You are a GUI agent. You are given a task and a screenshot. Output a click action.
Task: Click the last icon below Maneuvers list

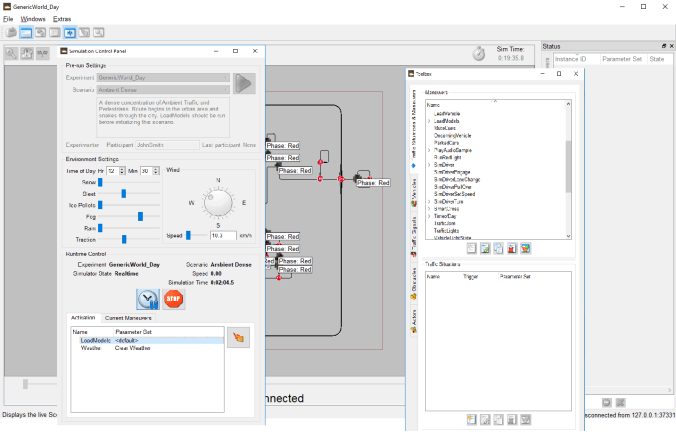pyautogui.click(x=526, y=248)
